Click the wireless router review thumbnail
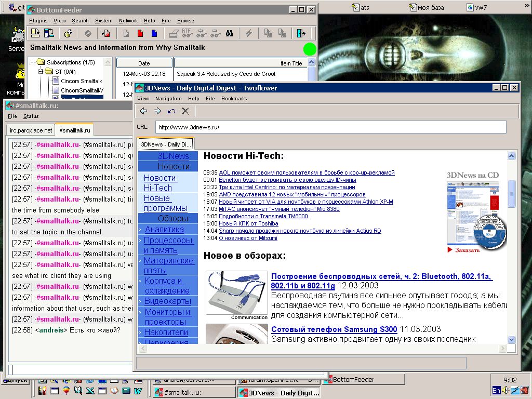This screenshot has width=532, height=399. tap(236, 293)
